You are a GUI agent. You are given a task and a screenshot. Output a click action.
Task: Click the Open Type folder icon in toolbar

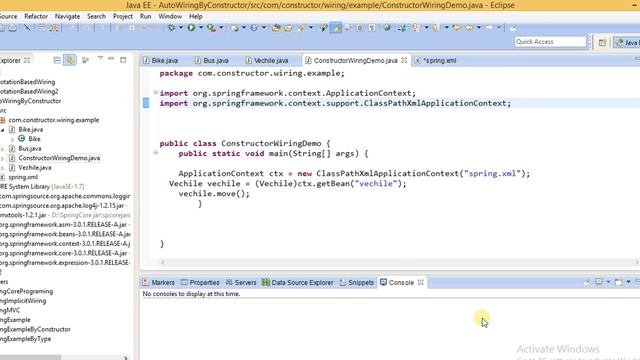(276, 28)
